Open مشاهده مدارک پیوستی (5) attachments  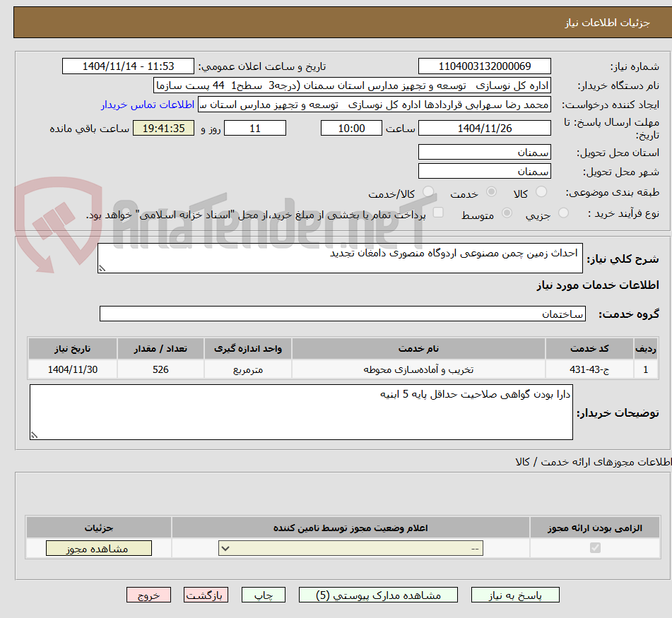[x=378, y=595]
